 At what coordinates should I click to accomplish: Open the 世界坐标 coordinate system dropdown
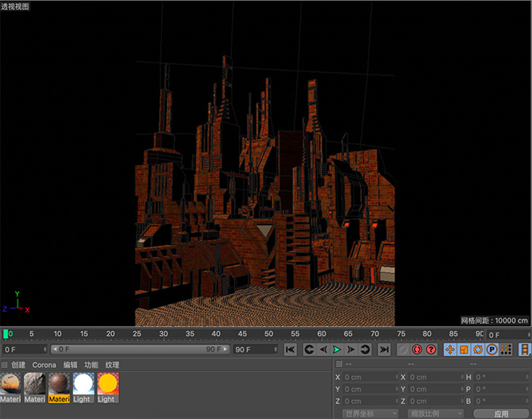(x=370, y=414)
